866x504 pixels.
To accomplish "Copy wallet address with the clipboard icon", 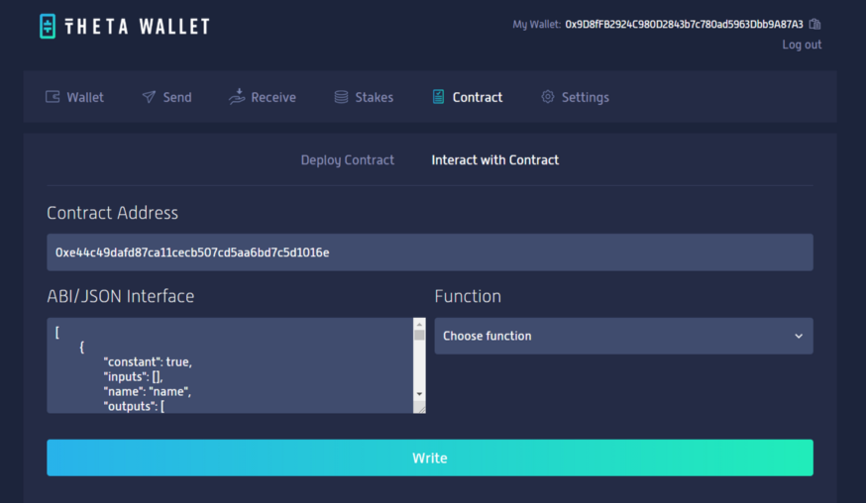I will click(x=814, y=25).
